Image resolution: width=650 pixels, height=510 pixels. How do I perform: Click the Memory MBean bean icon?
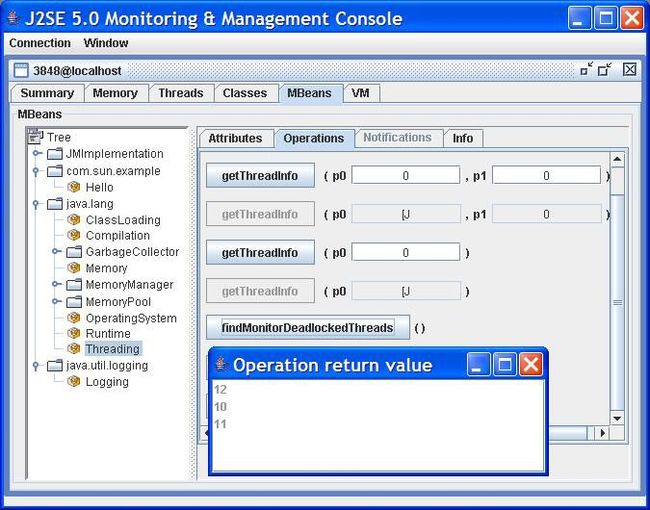[74, 268]
